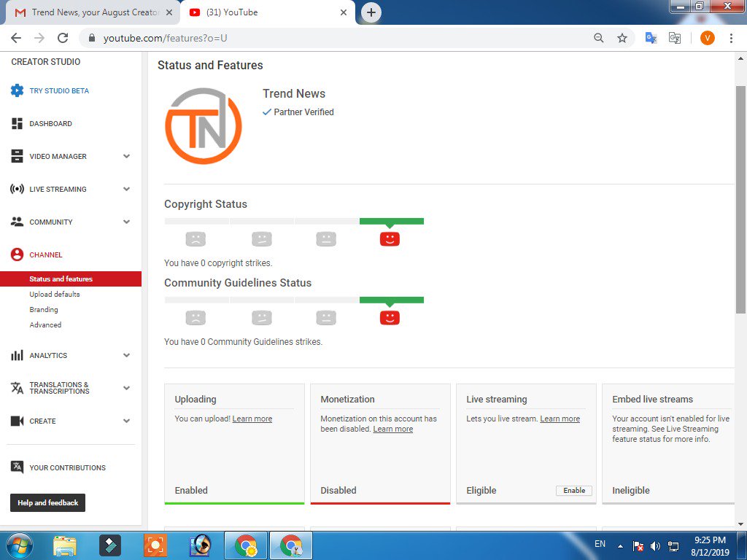Click the Translations & Transcriptions icon
The width and height of the screenshot is (747, 560).
click(18, 388)
